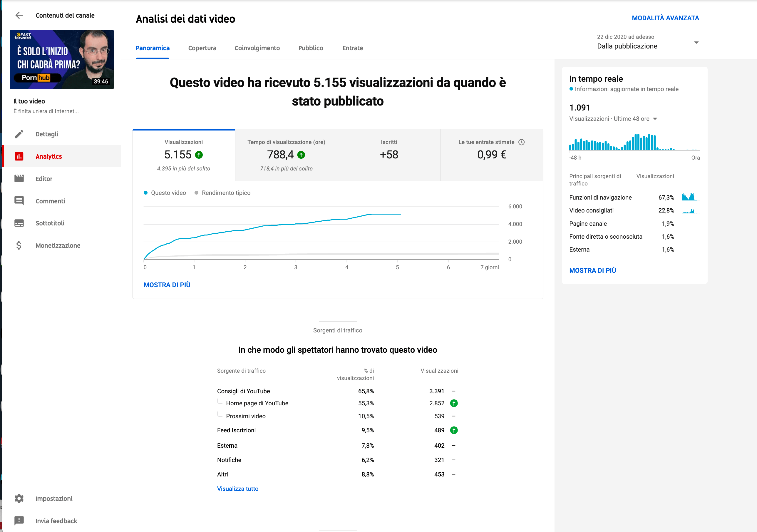This screenshot has height=532, width=757.
Task: Open the Sottotitoli captions icon
Action: point(19,223)
